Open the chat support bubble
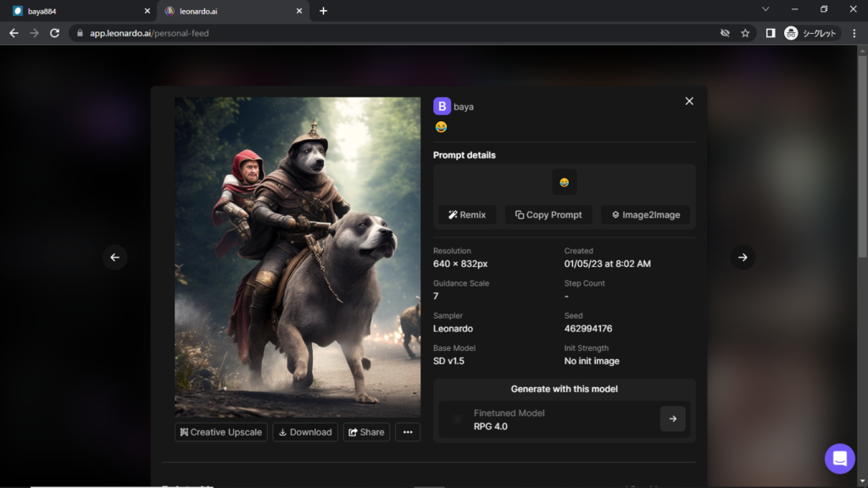 [839, 458]
